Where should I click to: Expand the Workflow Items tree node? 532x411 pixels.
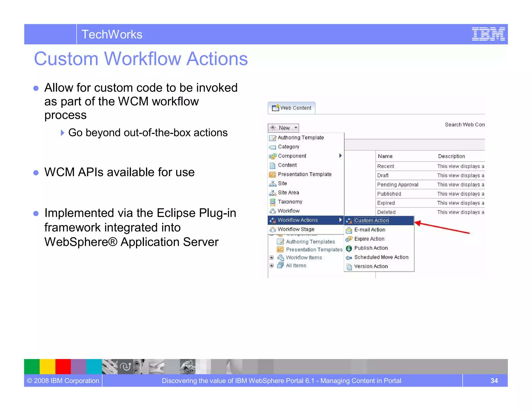click(271, 258)
